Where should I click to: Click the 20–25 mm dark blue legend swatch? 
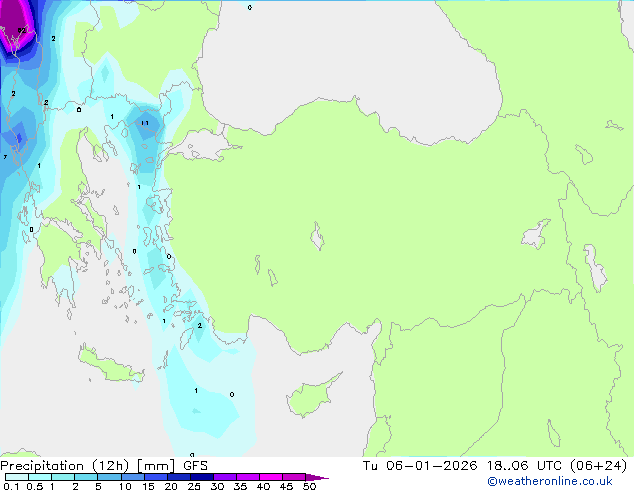179,477
